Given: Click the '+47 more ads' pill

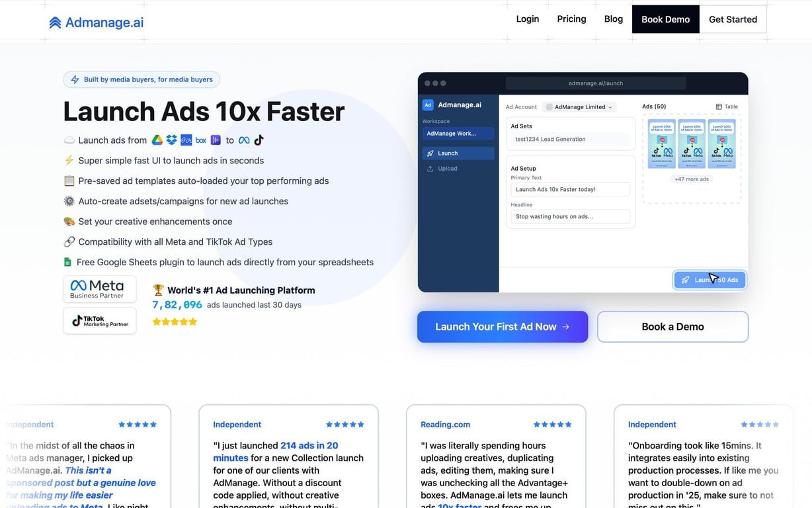Looking at the screenshot, I should 692,179.
